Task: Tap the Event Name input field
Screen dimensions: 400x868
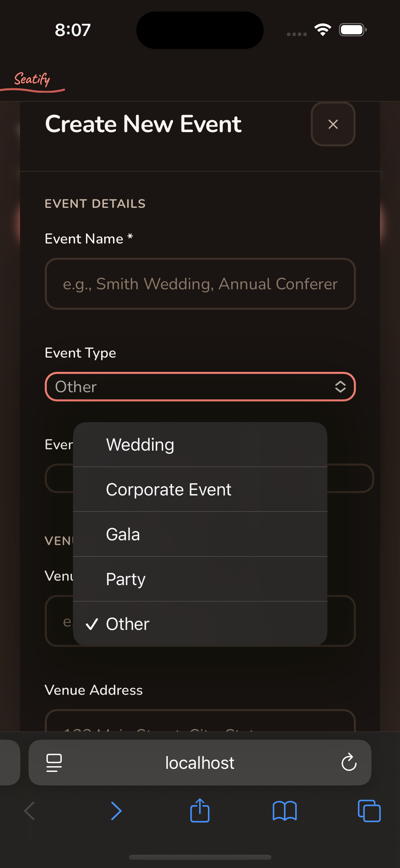Action: click(x=200, y=284)
